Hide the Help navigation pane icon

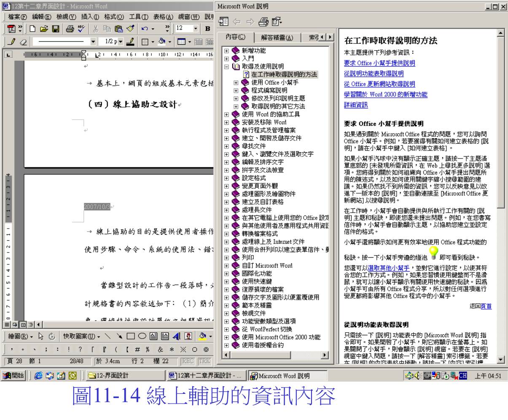223,21
